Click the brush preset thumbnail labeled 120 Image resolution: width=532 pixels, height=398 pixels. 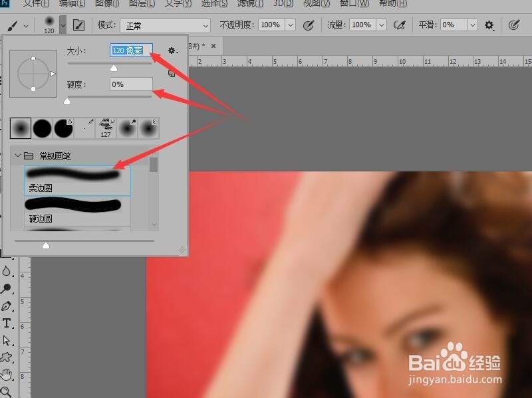click(49, 25)
